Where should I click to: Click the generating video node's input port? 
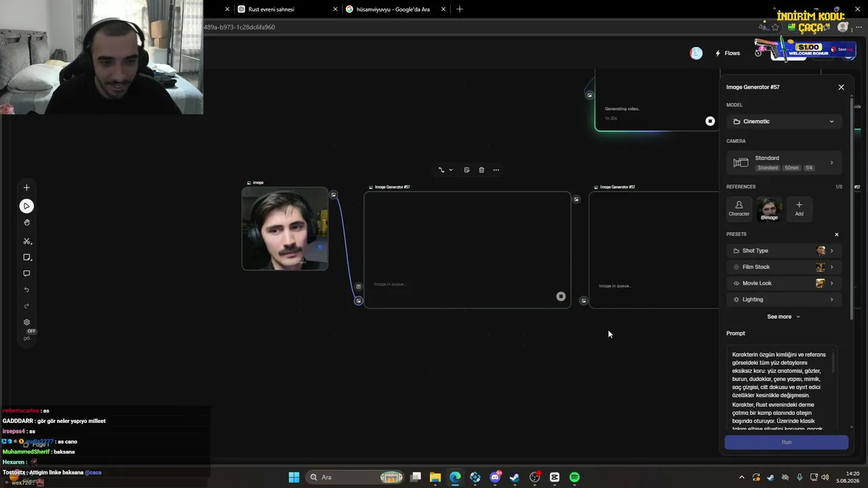589,95
